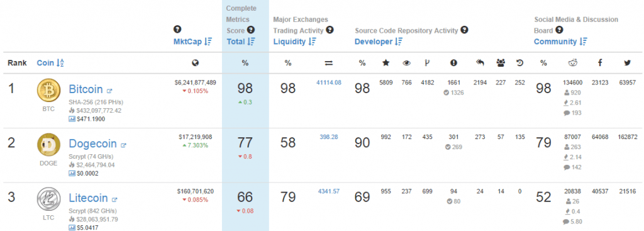The image size is (644, 231).
Task: Click Litecoin total score 66
Action: (245, 197)
